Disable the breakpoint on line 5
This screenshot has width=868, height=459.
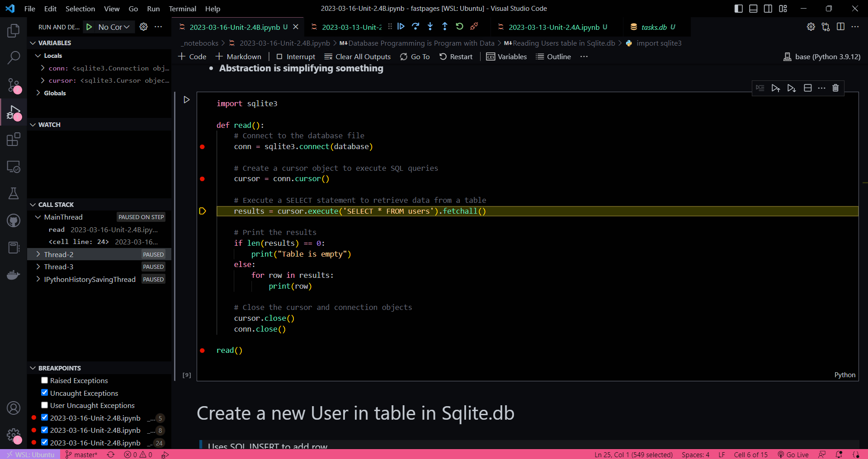44,417
